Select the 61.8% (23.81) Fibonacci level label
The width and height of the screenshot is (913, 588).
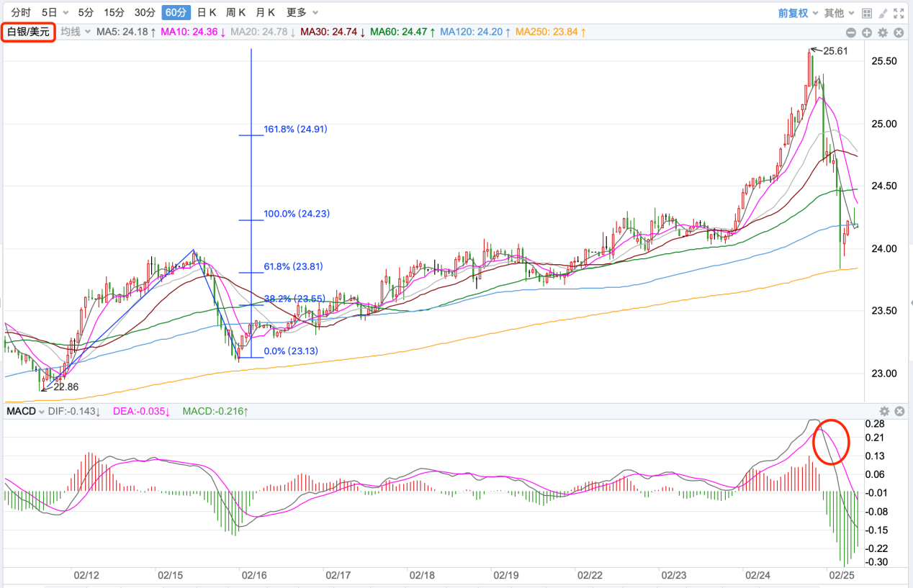(293, 266)
